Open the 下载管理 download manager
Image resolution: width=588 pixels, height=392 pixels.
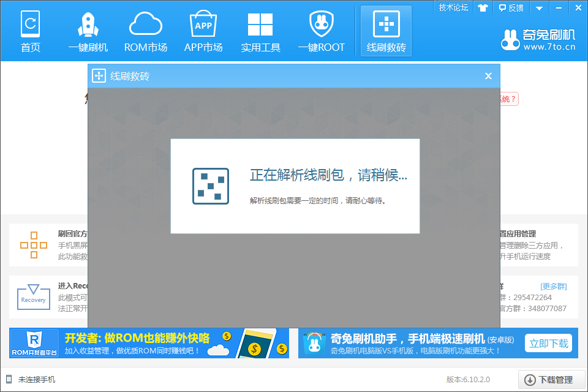552,380
